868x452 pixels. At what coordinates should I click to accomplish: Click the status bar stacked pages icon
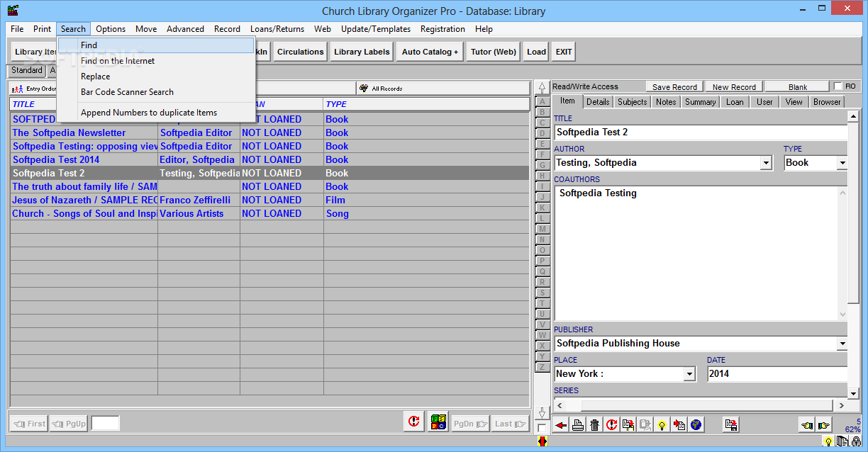coord(842,441)
